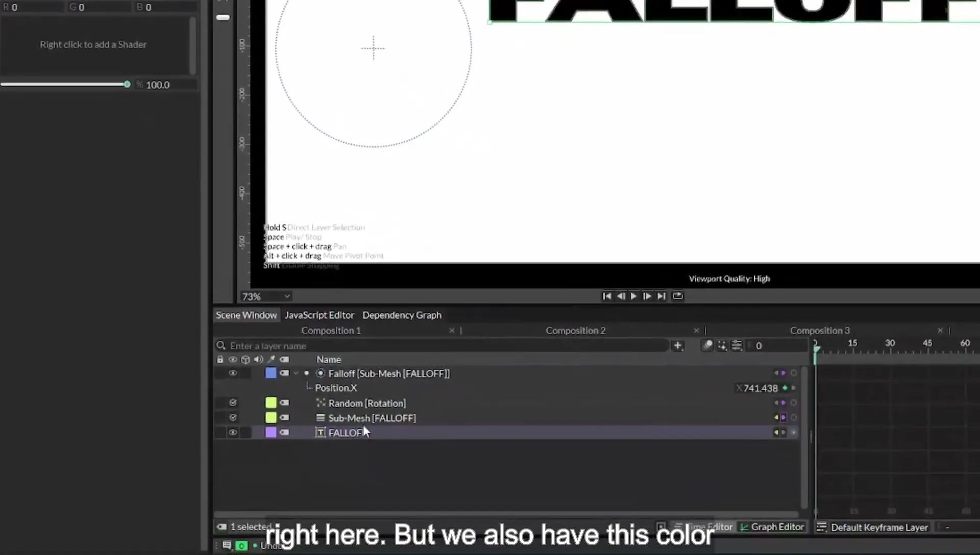The image size is (980, 555).
Task: Open the Dependency Graph tab
Action: (x=402, y=315)
